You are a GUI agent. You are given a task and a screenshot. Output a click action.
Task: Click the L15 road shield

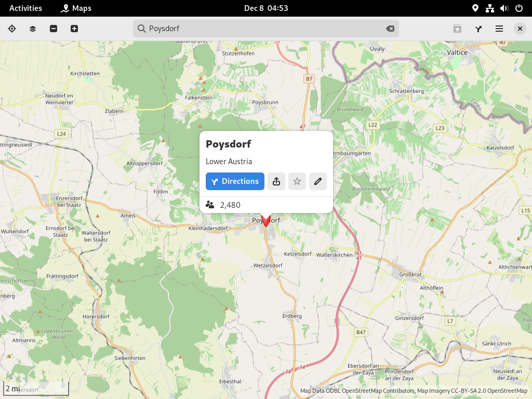click(526, 211)
